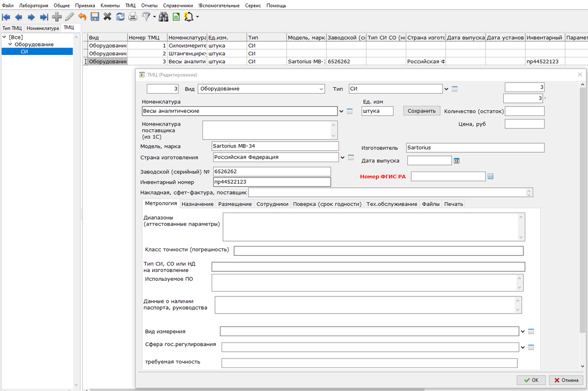Open the Сотрудники tab

click(272, 204)
